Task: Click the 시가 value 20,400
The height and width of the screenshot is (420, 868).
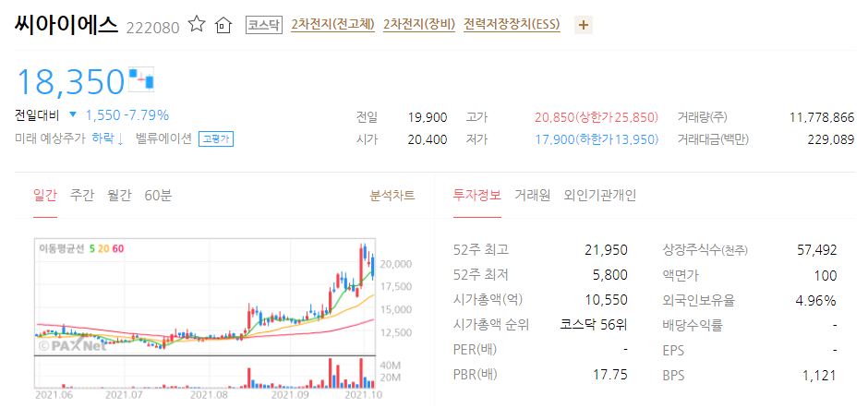Action: tap(427, 139)
